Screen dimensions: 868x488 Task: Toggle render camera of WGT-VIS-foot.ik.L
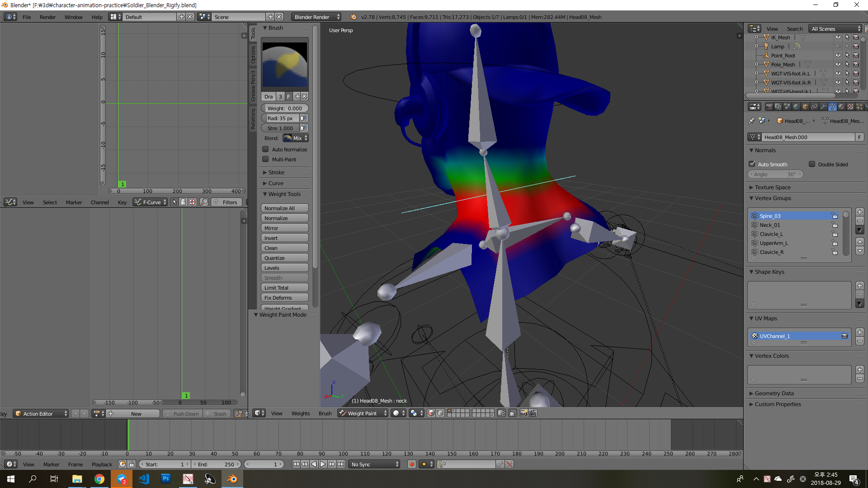pos(856,73)
